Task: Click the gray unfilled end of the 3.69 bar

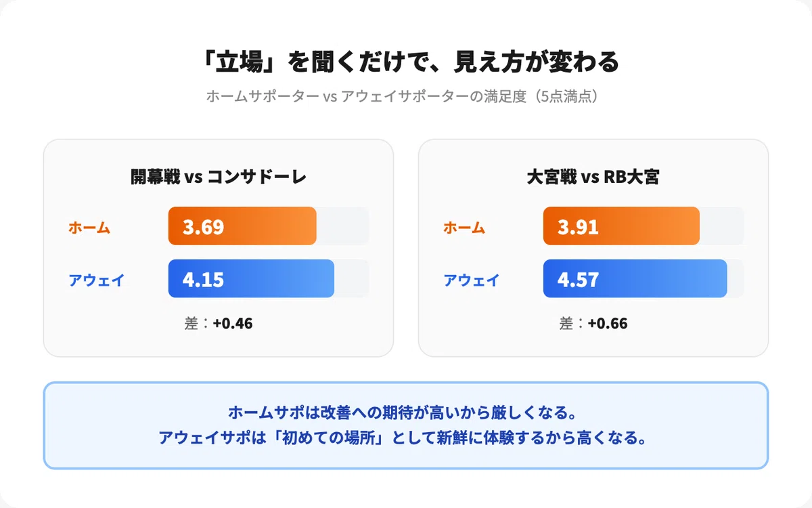Action: 343,226
